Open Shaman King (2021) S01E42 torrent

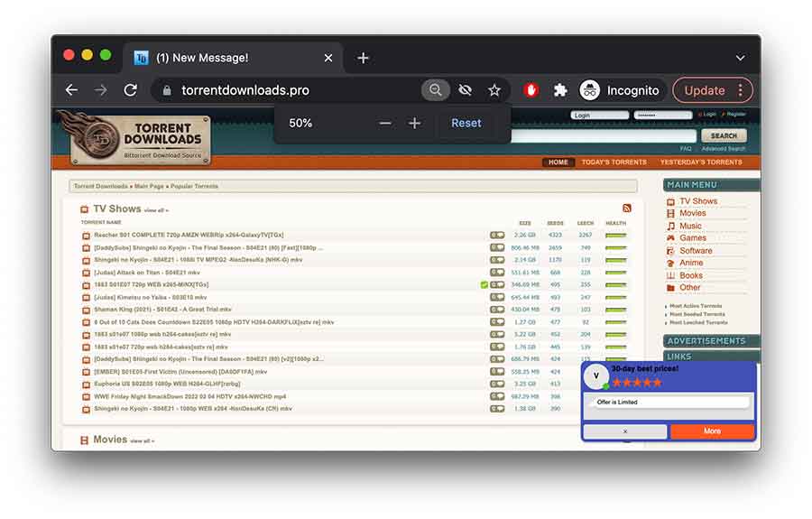162,310
